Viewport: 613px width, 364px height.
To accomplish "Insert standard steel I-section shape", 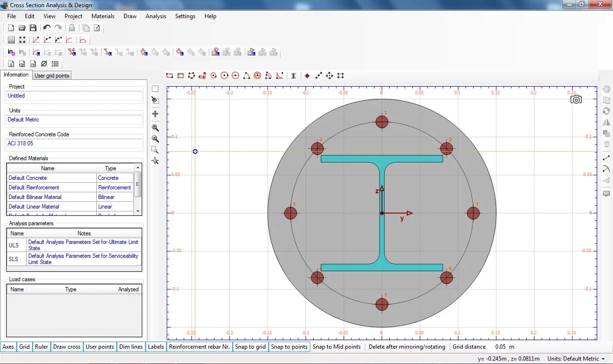I will point(294,76).
